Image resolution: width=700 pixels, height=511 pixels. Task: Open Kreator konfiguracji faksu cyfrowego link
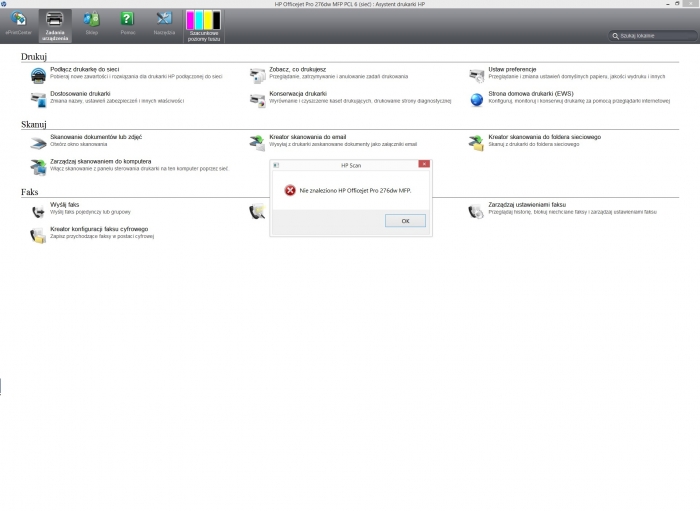[x=99, y=229]
